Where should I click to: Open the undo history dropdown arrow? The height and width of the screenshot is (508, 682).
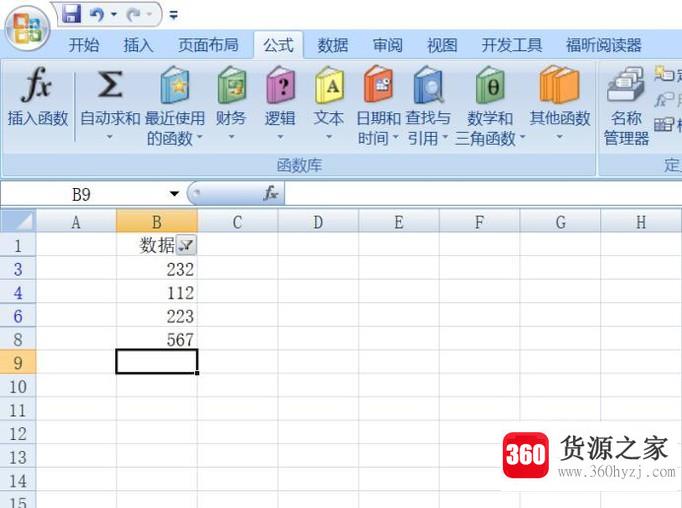[114, 15]
